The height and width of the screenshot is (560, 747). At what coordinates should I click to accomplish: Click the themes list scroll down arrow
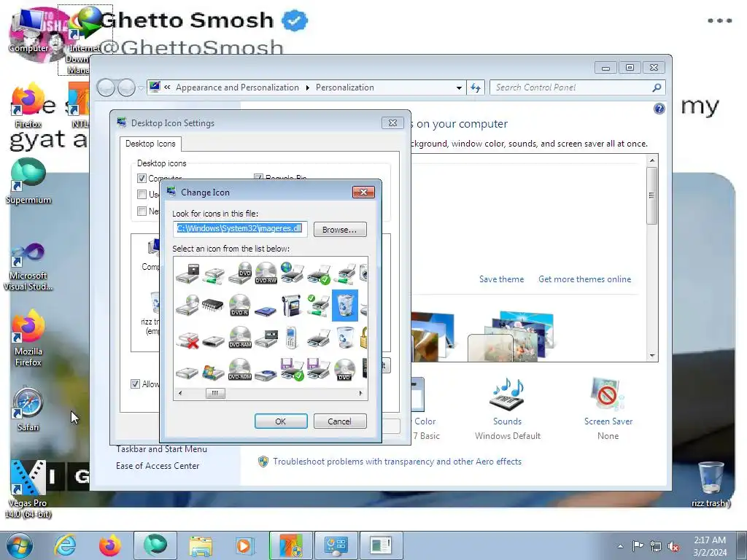click(652, 356)
